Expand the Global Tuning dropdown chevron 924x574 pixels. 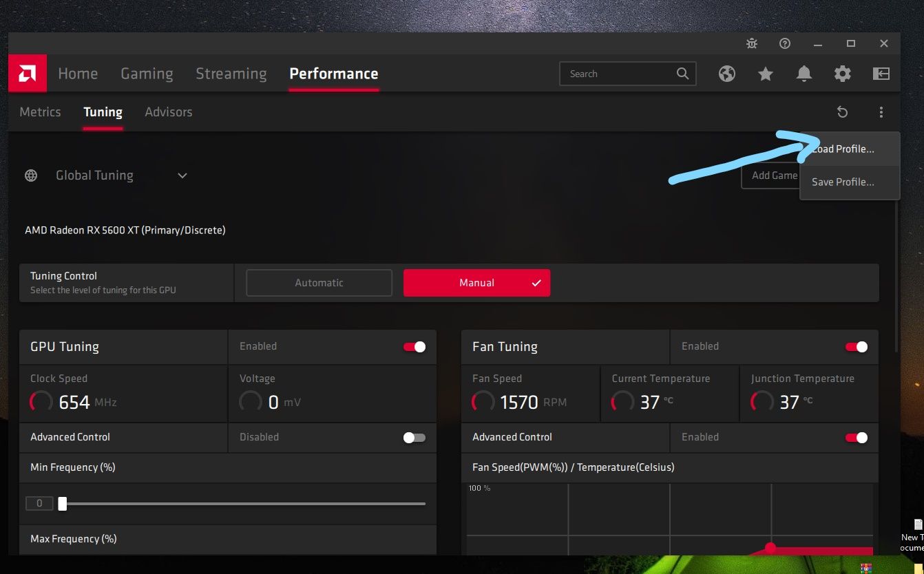182,176
